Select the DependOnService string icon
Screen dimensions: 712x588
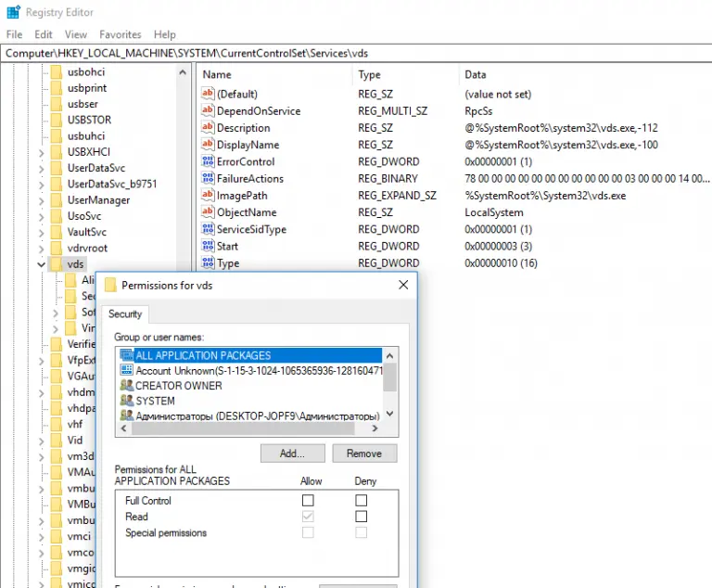click(208, 110)
